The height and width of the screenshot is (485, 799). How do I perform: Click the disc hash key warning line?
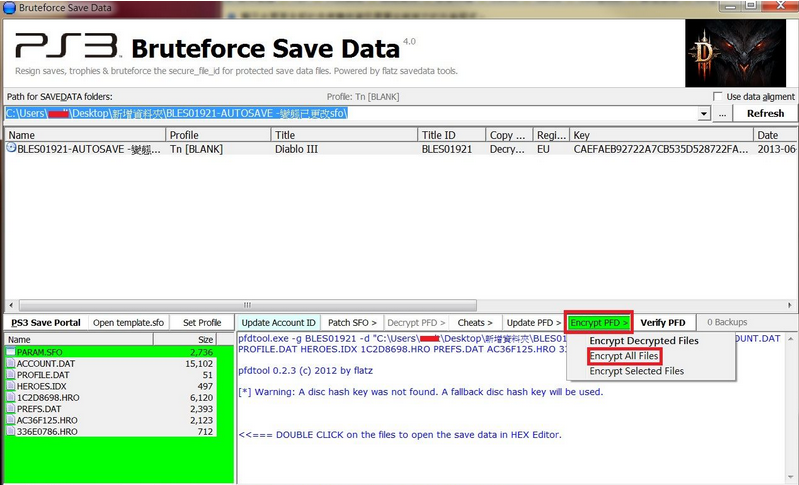[421, 392]
